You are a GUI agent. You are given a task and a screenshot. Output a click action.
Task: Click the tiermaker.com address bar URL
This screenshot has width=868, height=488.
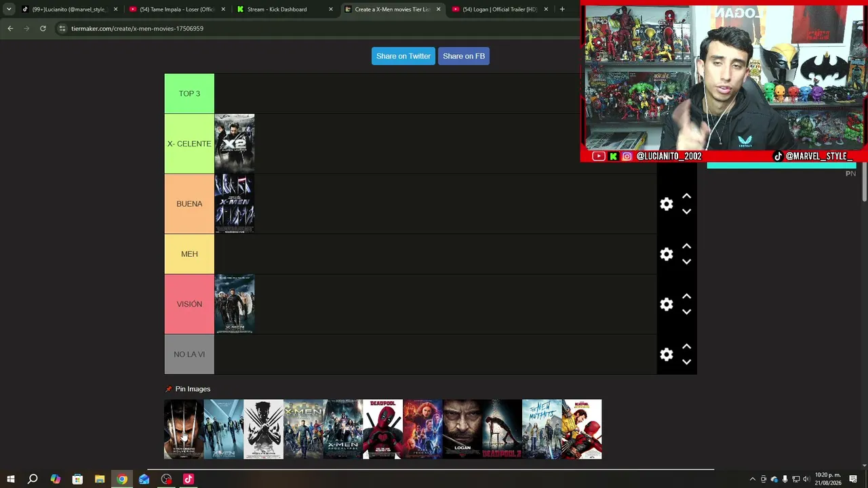click(x=137, y=28)
